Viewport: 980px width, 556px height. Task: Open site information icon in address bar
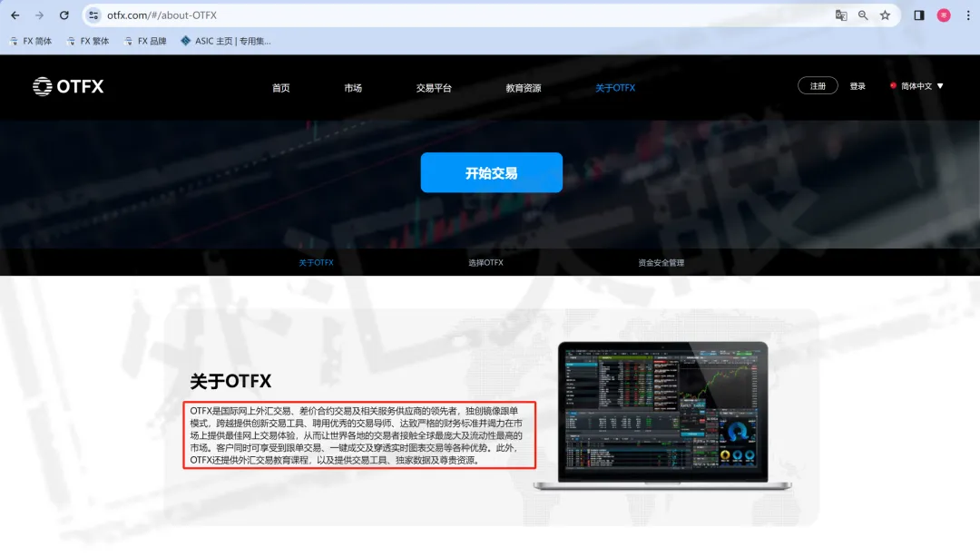click(93, 15)
